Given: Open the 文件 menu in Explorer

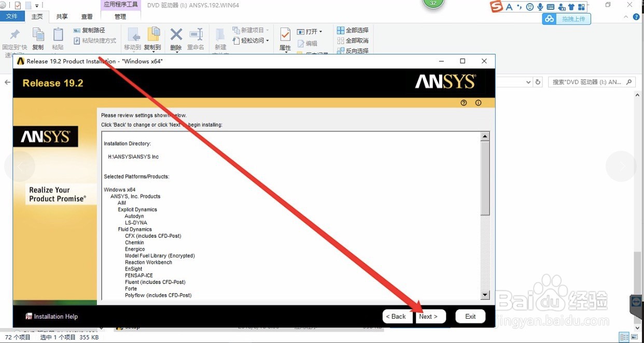Looking at the screenshot, I should 11,17.
